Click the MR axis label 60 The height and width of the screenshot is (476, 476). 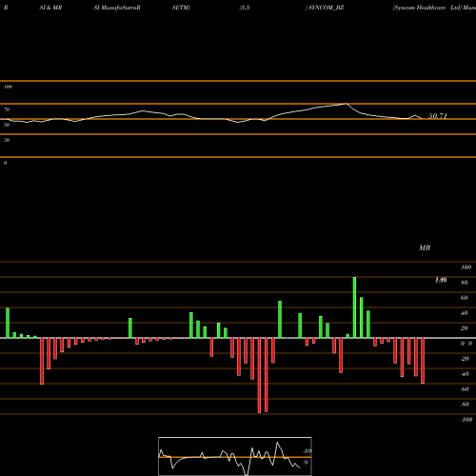(465, 298)
